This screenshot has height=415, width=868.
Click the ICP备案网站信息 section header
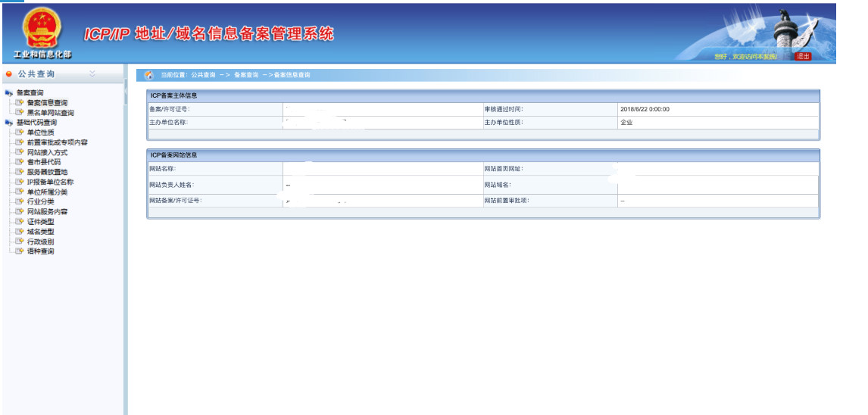point(482,155)
